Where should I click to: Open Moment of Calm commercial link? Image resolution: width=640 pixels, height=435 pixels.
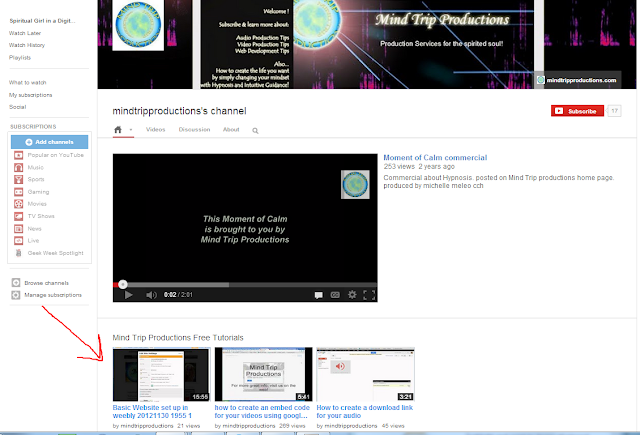(435, 158)
